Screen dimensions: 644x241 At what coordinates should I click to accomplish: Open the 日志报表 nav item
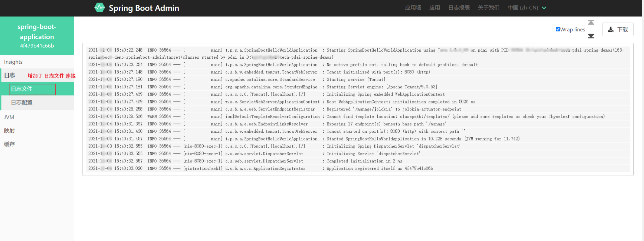coord(459,8)
